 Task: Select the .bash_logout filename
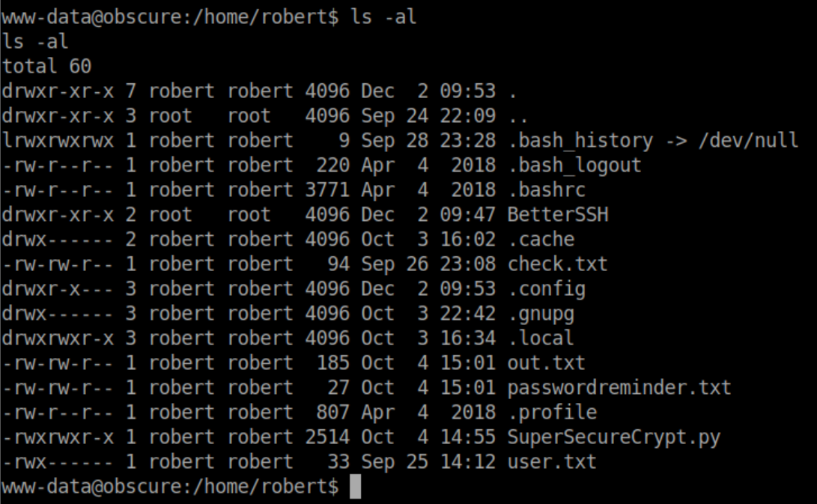[574, 166]
